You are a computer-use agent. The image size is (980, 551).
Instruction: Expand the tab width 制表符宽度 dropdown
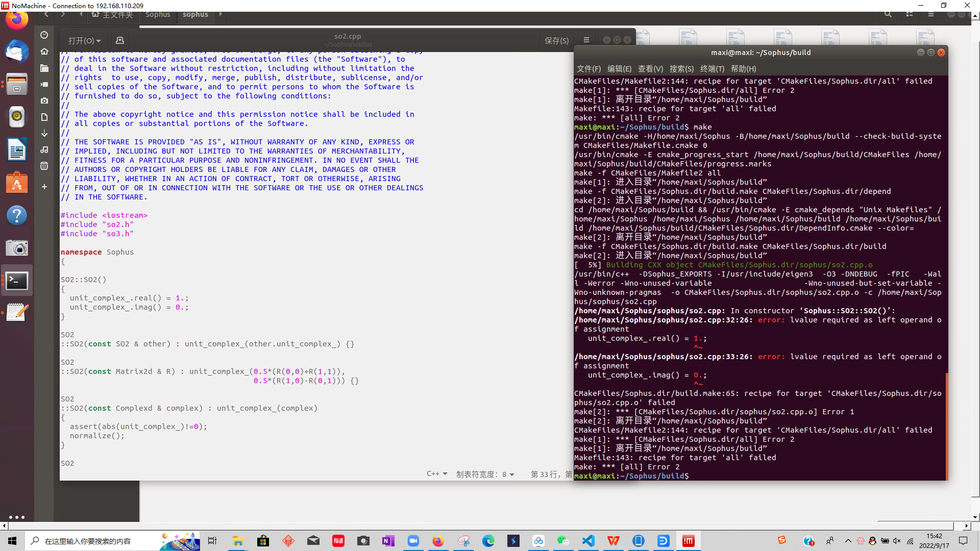click(485, 474)
